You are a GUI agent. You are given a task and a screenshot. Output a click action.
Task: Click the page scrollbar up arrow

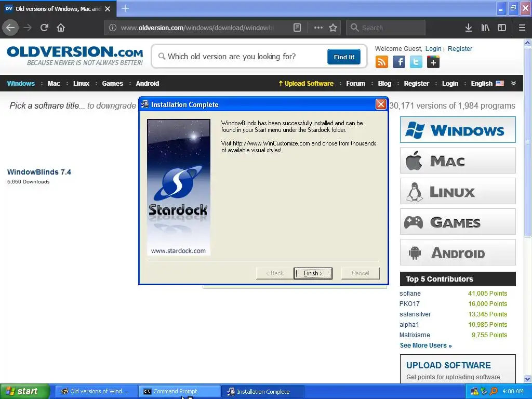click(x=528, y=43)
